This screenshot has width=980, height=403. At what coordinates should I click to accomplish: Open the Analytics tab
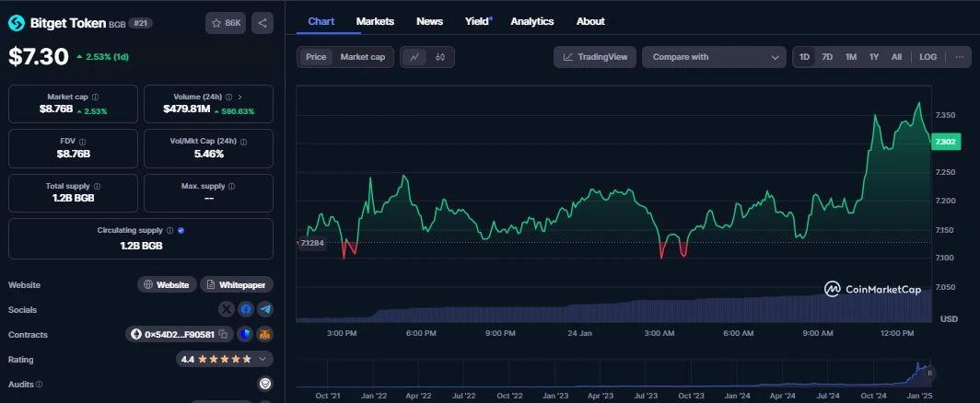tap(531, 21)
